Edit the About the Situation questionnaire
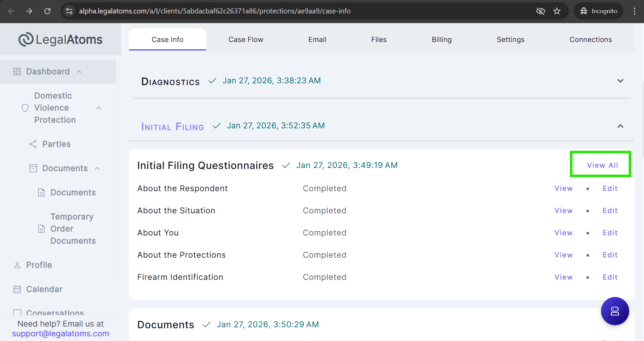This screenshot has height=341, width=644. pos(610,211)
